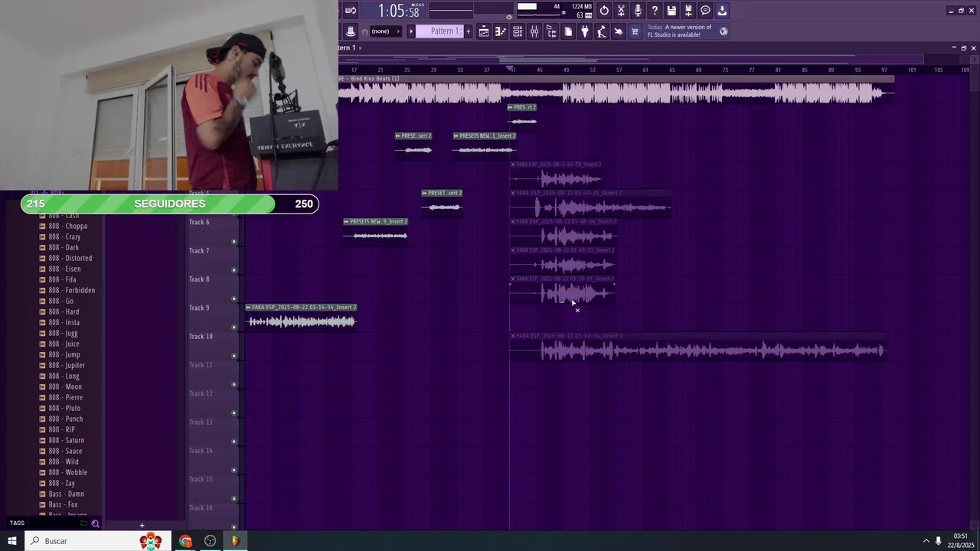The height and width of the screenshot is (551, 980).
Task: Select the PRESETS NEW_9_Insert 2 audio clip
Action: click(375, 230)
